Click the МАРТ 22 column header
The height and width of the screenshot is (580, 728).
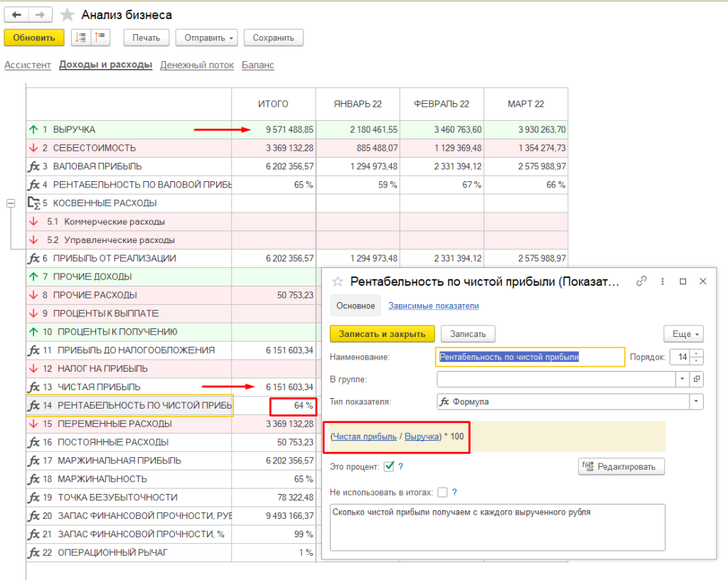tap(525, 104)
